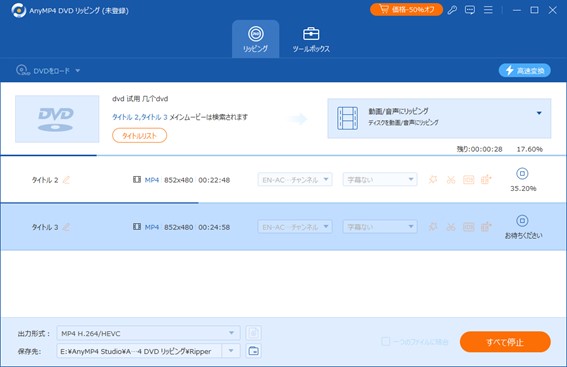Click the タイトル 2,タイトル 3 link

coord(140,117)
